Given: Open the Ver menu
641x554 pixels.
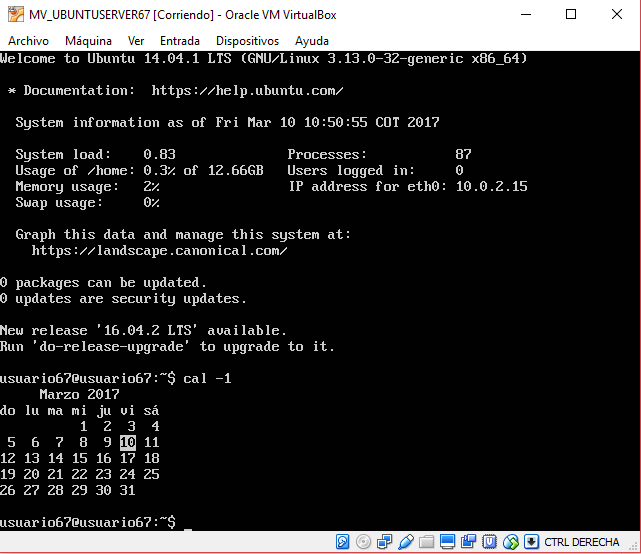Looking at the screenshot, I should 136,41.
